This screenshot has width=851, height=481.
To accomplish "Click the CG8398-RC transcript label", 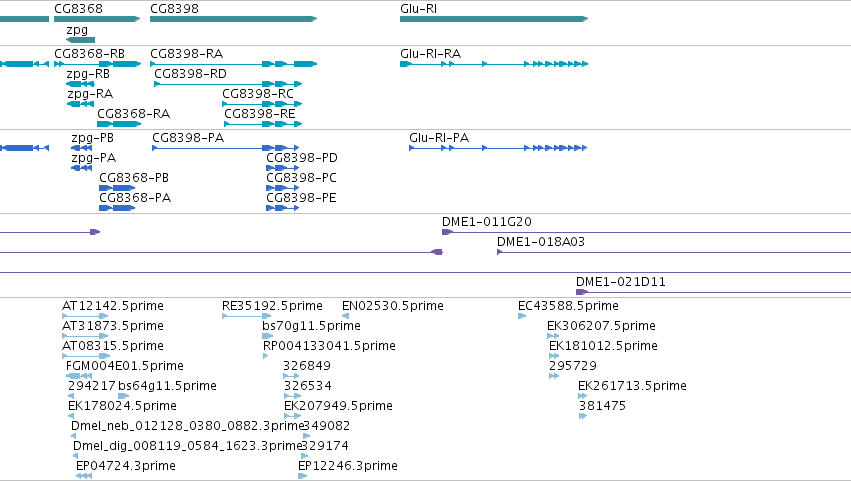I will coord(258,94).
